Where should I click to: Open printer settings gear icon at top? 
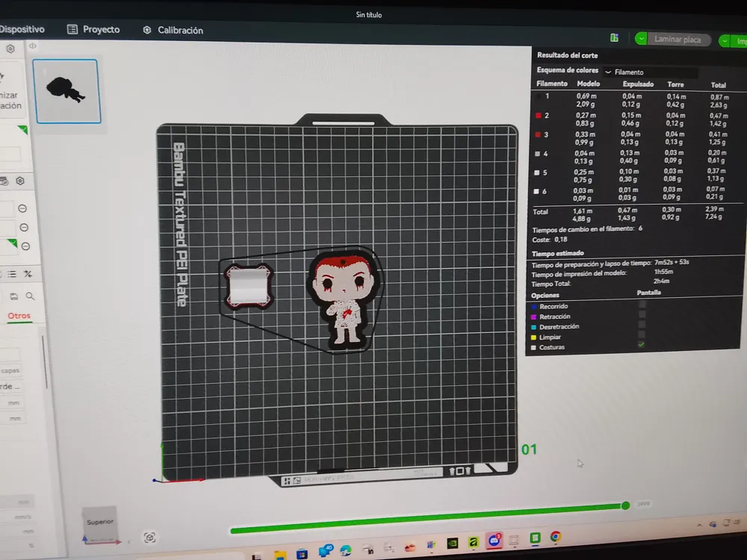(x=10, y=49)
